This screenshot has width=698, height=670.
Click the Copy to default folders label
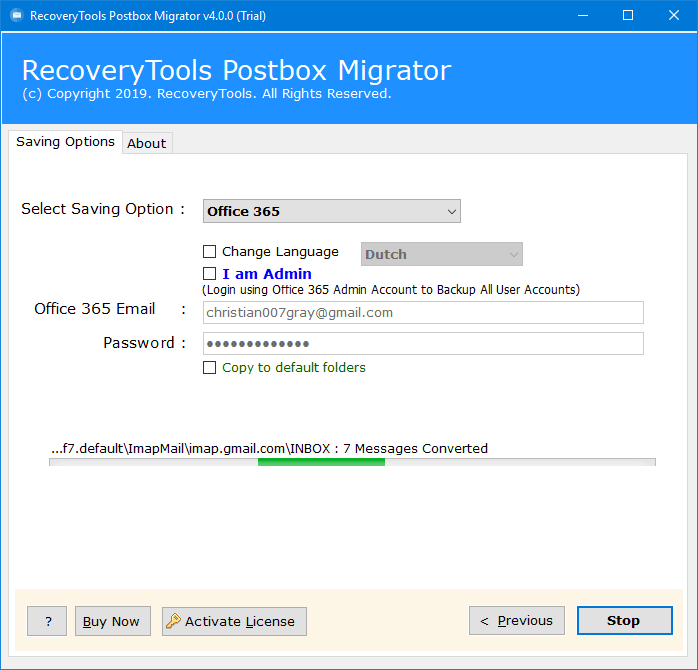point(294,368)
